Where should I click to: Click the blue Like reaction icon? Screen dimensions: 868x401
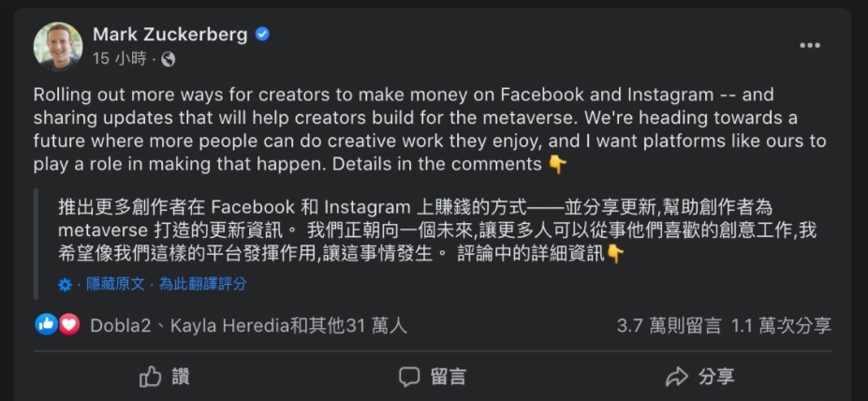[x=46, y=325]
